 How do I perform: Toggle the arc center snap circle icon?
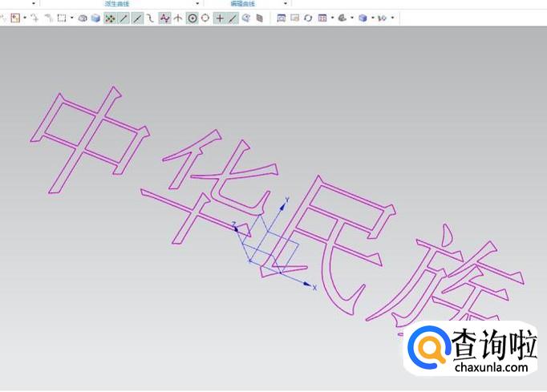click(192, 18)
